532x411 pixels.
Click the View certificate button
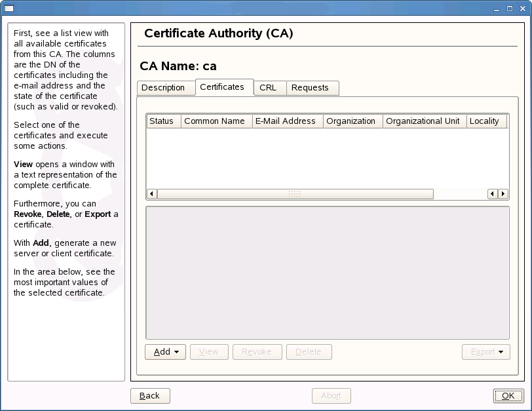(x=208, y=352)
